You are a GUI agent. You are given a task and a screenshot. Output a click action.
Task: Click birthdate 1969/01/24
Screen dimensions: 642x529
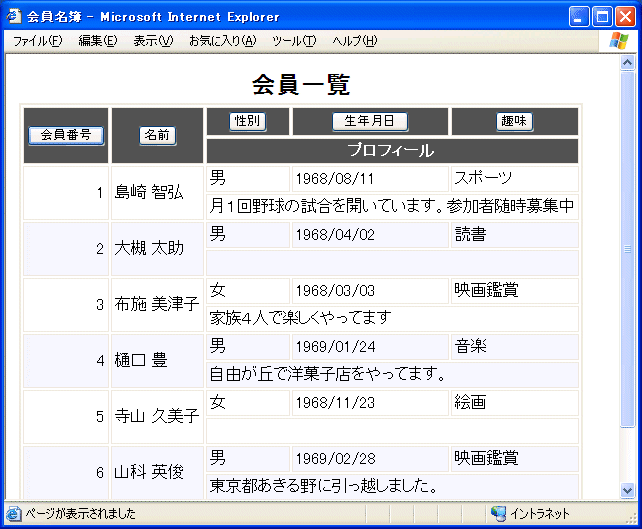click(335, 347)
